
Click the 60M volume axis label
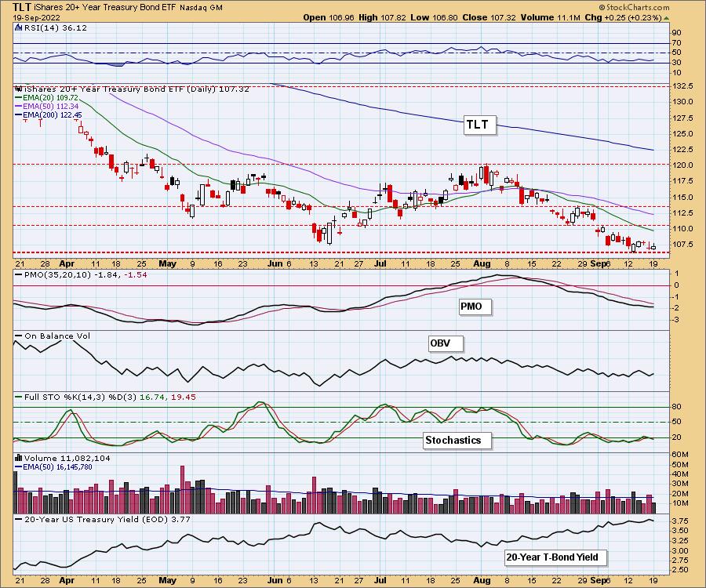click(680, 455)
